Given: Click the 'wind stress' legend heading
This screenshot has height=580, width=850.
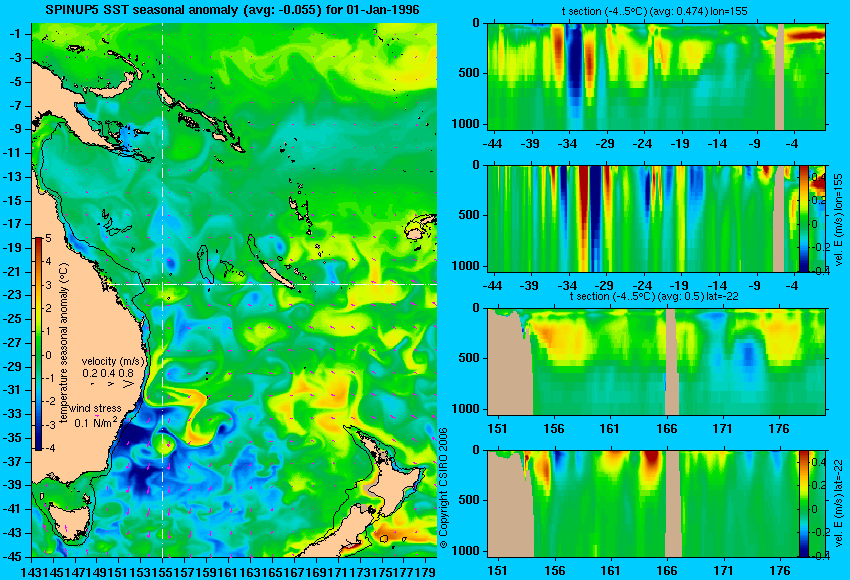Looking at the screenshot, I should (95, 408).
